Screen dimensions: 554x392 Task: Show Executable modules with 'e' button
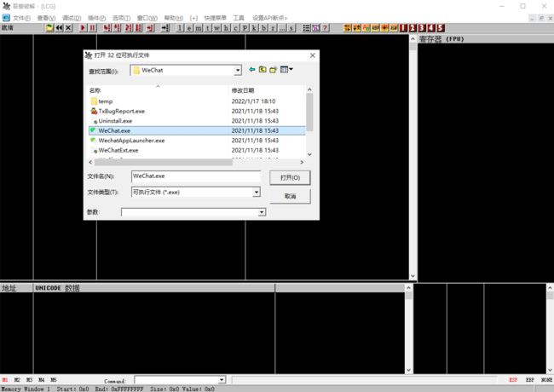coord(189,28)
